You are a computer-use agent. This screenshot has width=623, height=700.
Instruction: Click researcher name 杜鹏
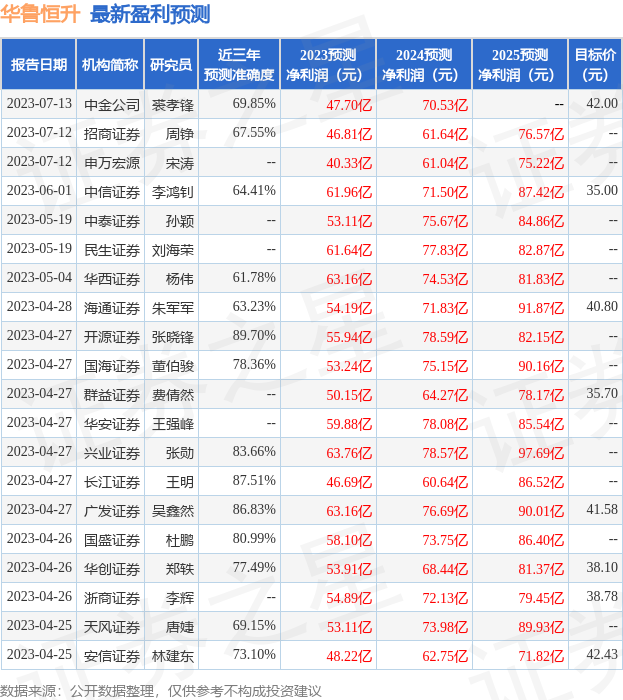tap(180, 540)
